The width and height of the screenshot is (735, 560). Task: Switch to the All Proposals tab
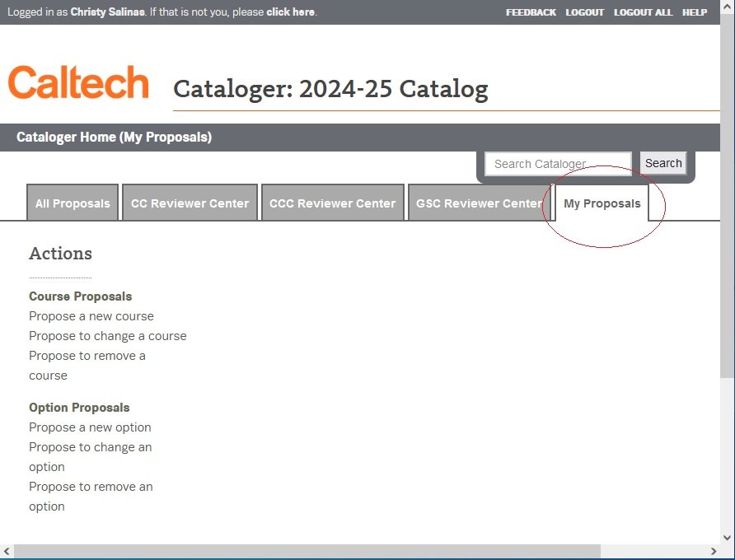(73, 203)
